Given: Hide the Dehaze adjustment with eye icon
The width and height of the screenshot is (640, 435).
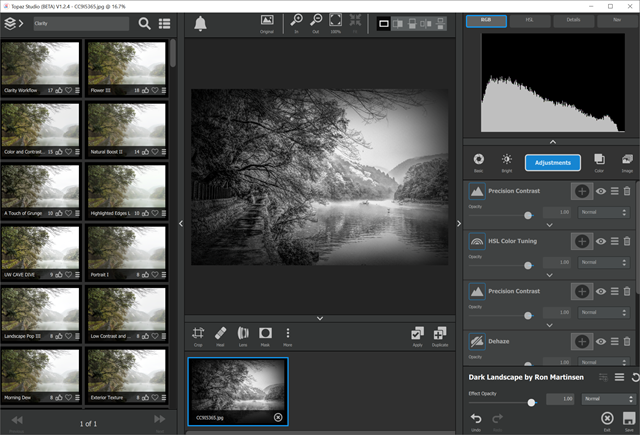Looking at the screenshot, I should click(601, 341).
